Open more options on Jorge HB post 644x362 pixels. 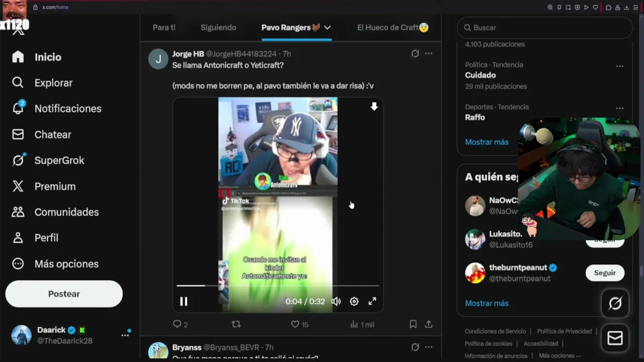(x=428, y=53)
